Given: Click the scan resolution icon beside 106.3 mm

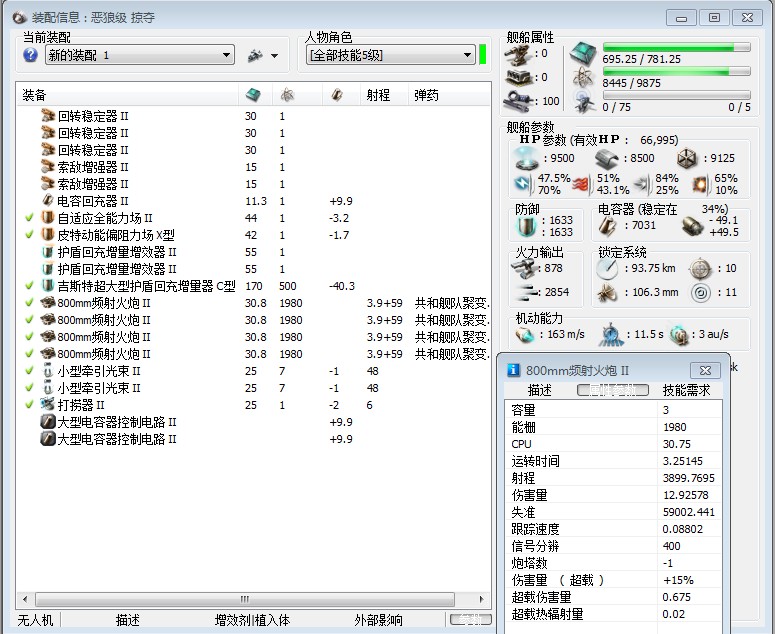Looking at the screenshot, I should coord(607,293).
